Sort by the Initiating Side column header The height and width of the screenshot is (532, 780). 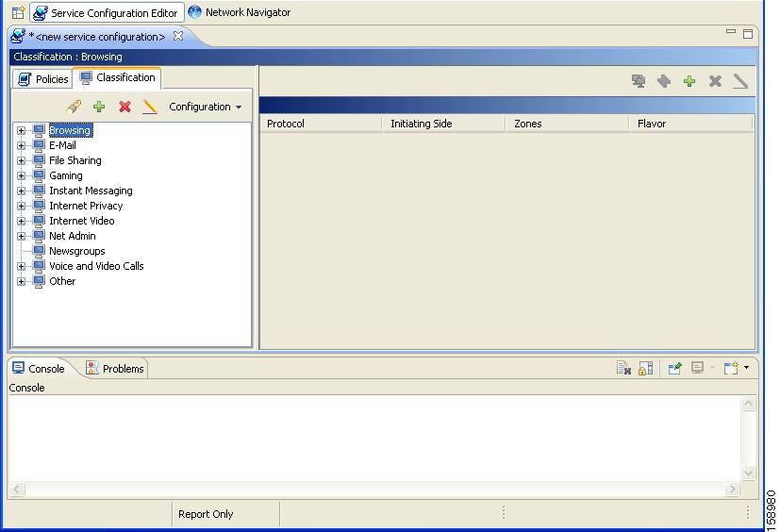pos(443,124)
